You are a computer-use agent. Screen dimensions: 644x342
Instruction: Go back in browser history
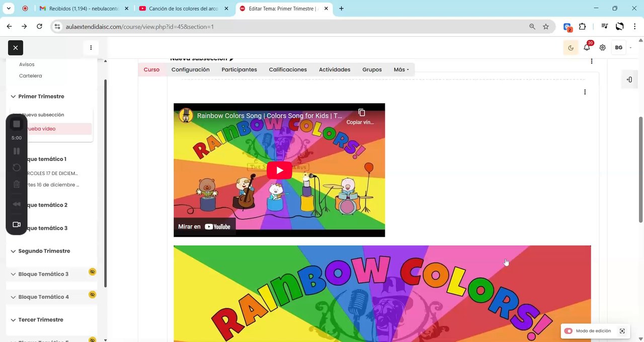point(9,27)
